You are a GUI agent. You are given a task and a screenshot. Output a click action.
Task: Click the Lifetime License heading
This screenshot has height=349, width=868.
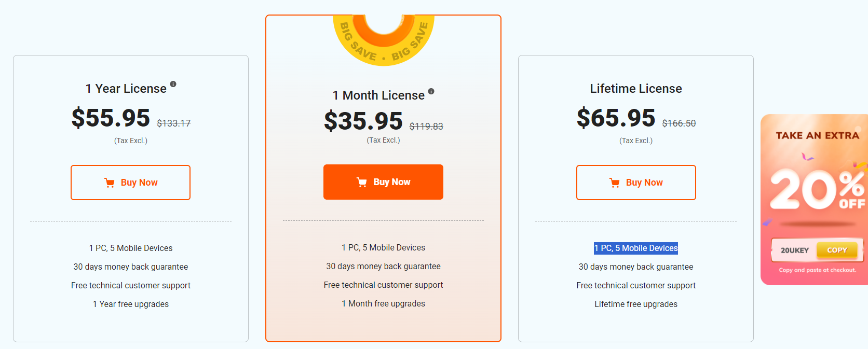pos(636,89)
